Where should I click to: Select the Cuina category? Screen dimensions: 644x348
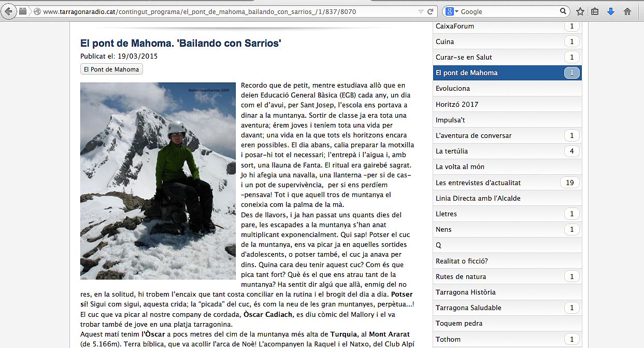click(x=507, y=41)
